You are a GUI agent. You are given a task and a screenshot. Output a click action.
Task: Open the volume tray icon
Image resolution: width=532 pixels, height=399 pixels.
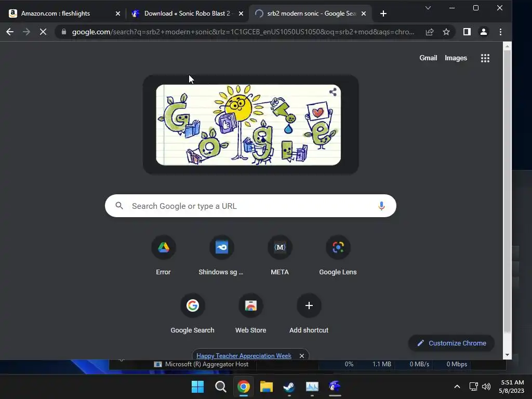coord(486,387)
